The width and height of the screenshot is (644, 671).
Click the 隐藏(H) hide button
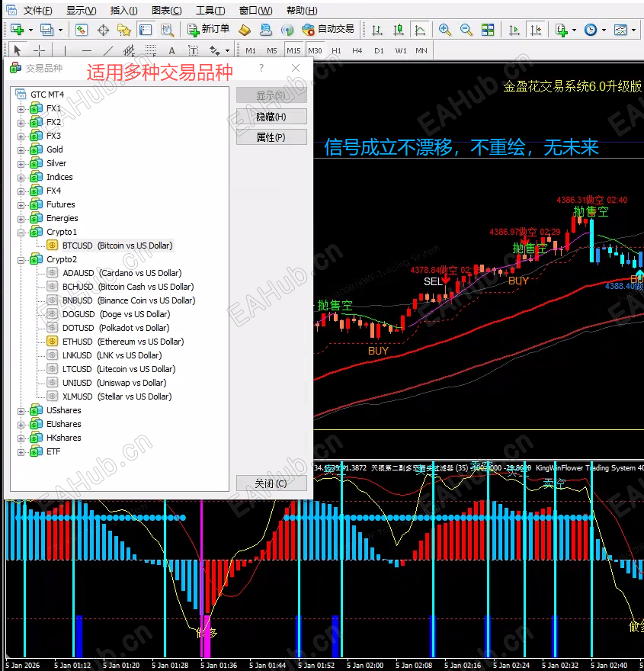click(x=271, y=117)
